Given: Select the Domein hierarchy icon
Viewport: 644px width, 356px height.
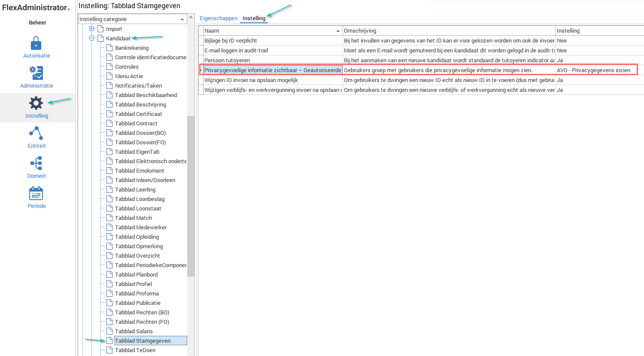Looking at the screenshot, I should click(x=36, y=164).
